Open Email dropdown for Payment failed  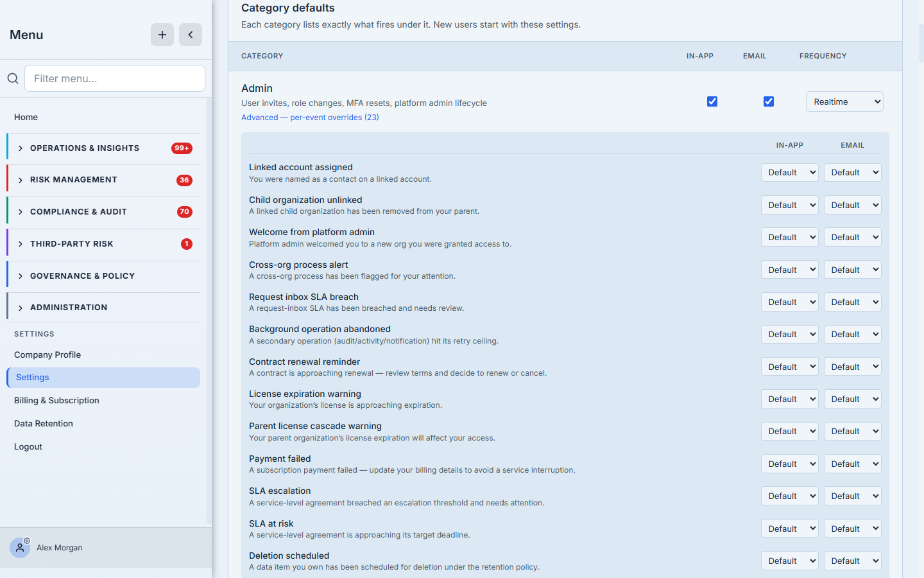(853, 464)
